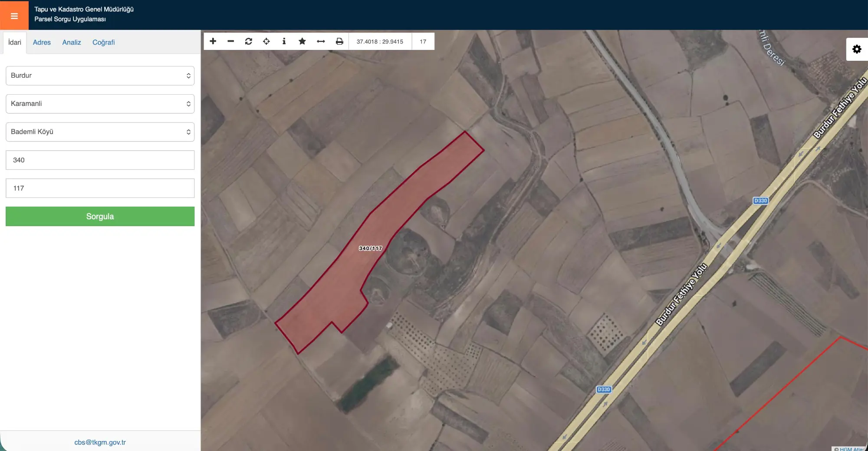The width and height of the screenshot is (868, 451).
Task: Switch to the Analiz tab
Action: (x=72, y=43)
